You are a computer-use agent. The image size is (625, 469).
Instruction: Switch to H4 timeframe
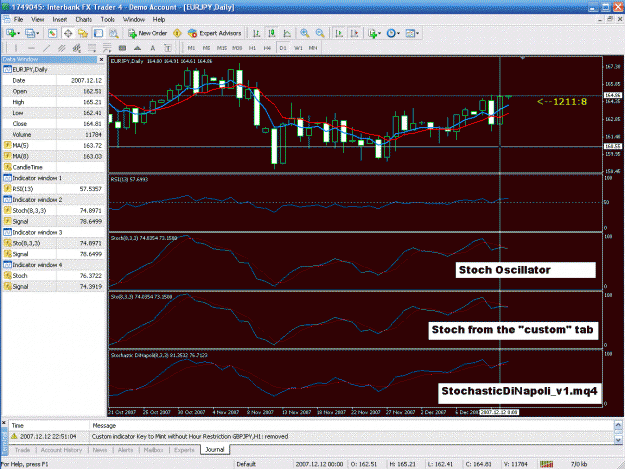click(267, 48)
